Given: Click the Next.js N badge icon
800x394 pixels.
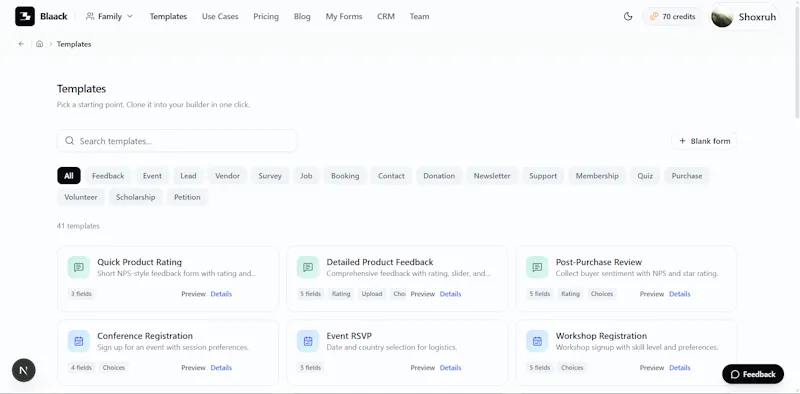Looking at the screenshot, I should (x=23, y=371).
